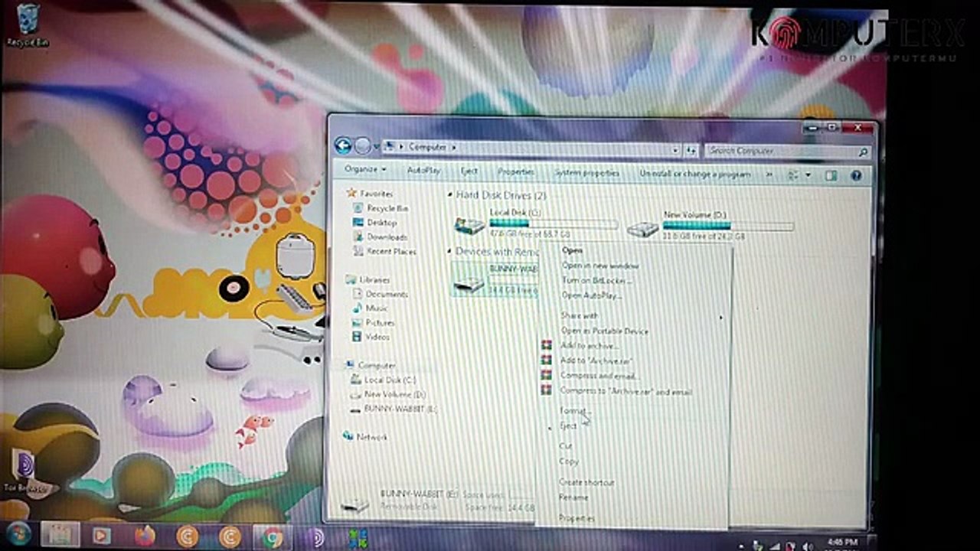Collapse the Hard Disk Drives group
The height and width of the screenshot is (551, 980).
click(450, 195)
